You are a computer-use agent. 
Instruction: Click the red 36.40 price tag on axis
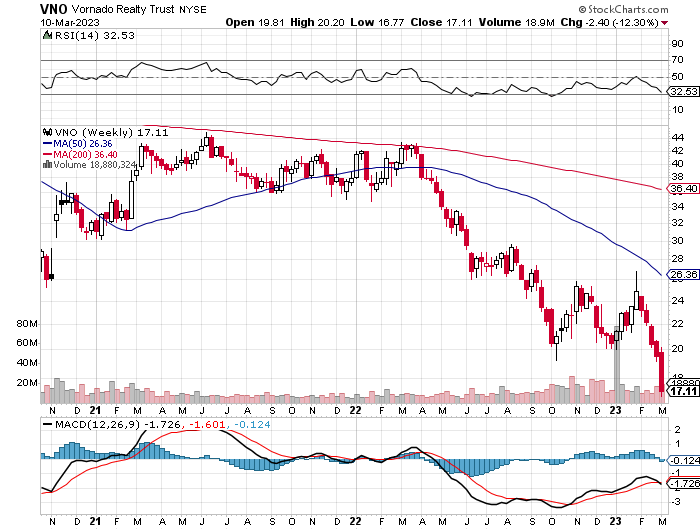(683, 188)
